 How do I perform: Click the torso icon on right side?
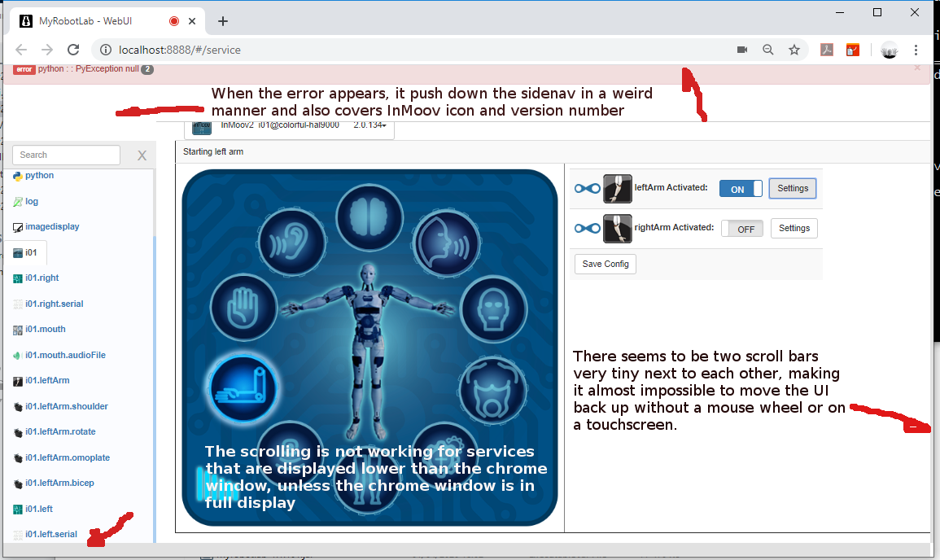492,391
